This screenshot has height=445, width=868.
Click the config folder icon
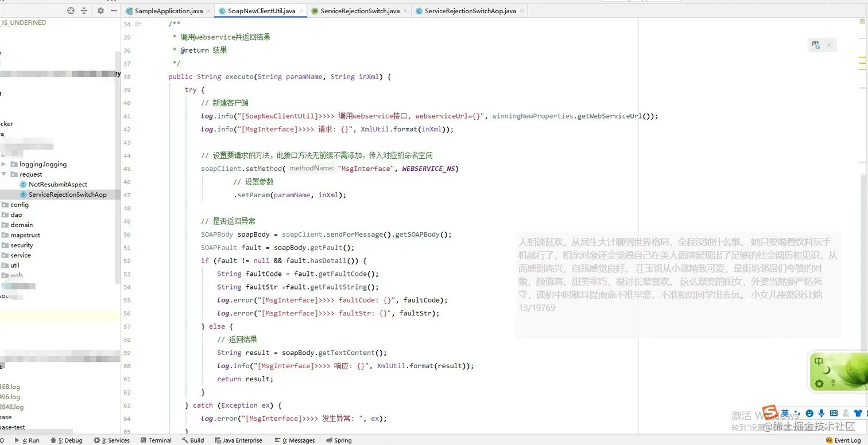click(5, 205)
